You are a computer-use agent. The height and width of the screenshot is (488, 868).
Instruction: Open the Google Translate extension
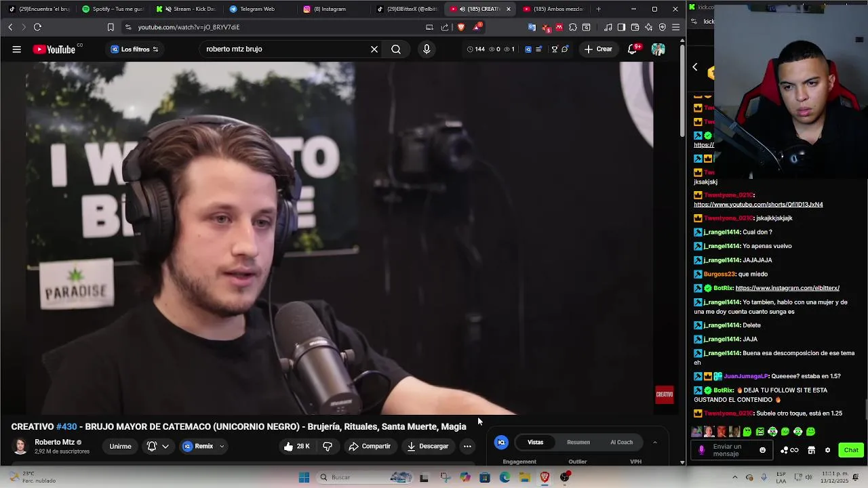pyautogui.click(x=532, y=27)
